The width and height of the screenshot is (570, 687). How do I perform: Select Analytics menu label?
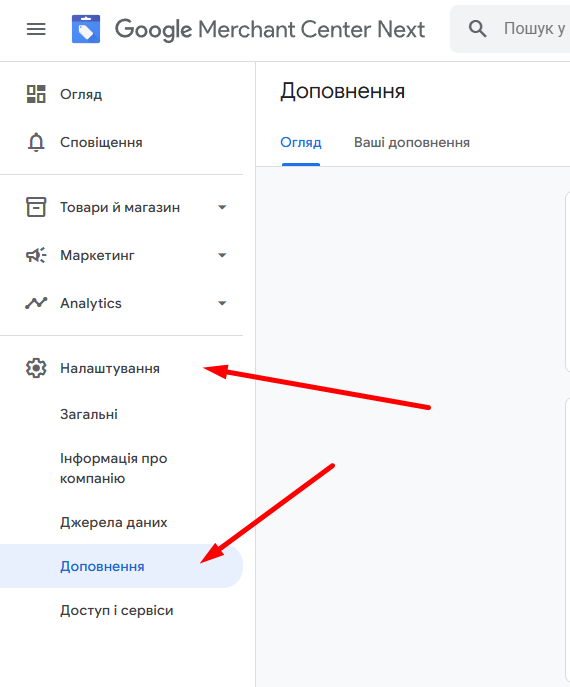pyautogui.click(x=91, y=303)
